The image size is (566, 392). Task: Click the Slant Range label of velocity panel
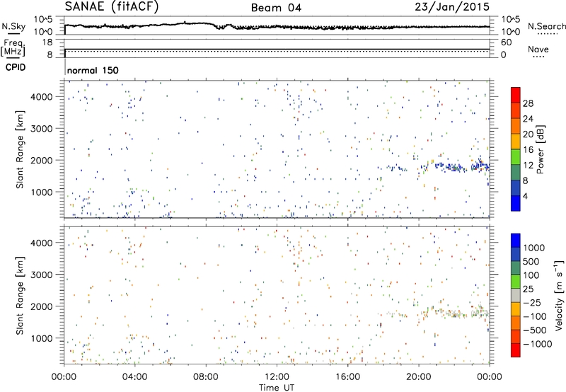pos(20,295)
